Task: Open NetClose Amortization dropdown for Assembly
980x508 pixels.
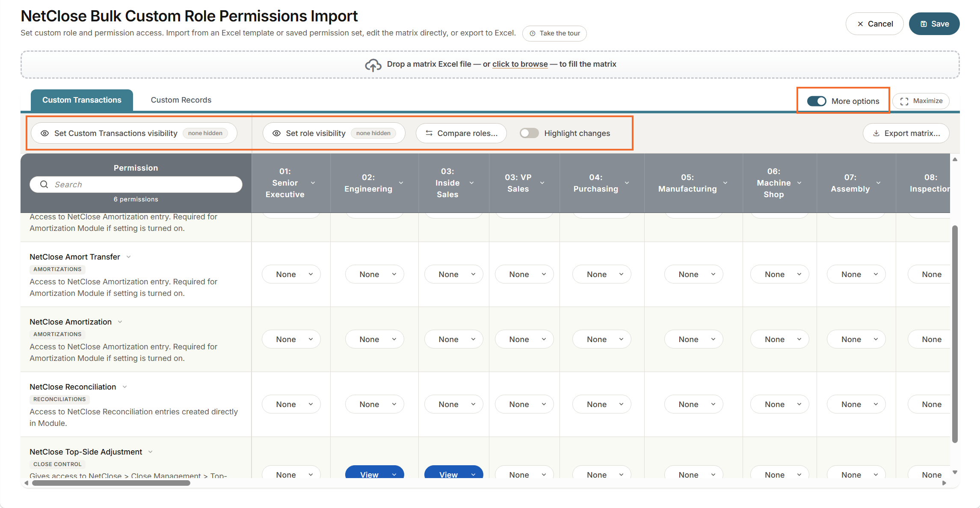Action: [856, 340]
